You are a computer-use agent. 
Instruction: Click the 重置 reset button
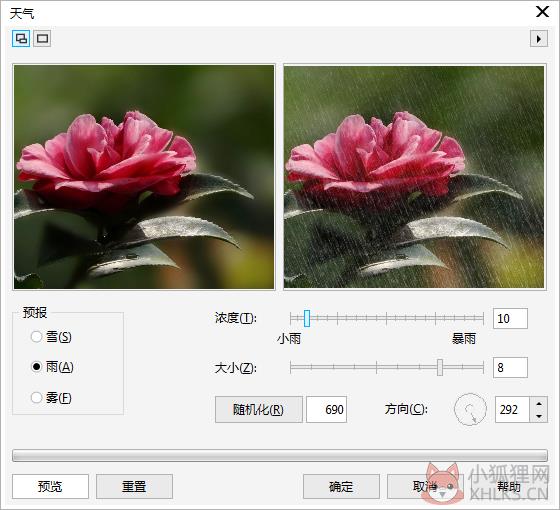pyautogui.click(x=134, y=486)
